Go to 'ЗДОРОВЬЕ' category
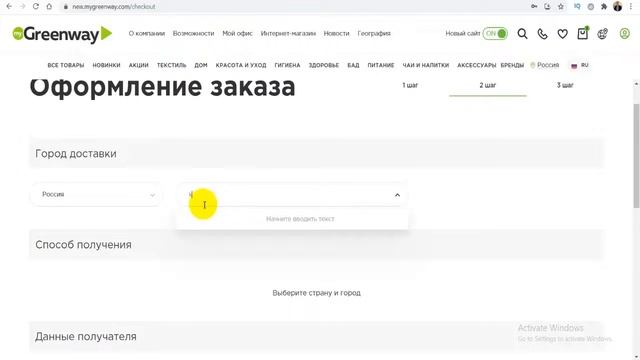The width and height of the screenshot is (640, 360). [324, 65]
